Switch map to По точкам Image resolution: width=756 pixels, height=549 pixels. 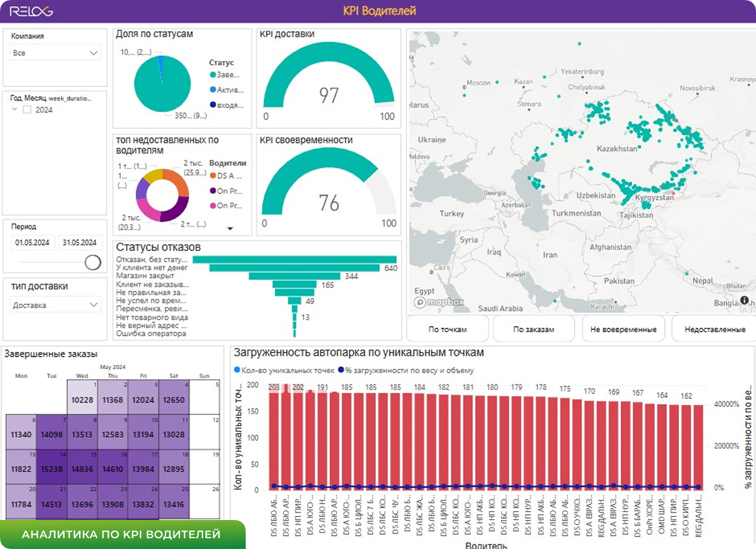[x=448, y=329]
